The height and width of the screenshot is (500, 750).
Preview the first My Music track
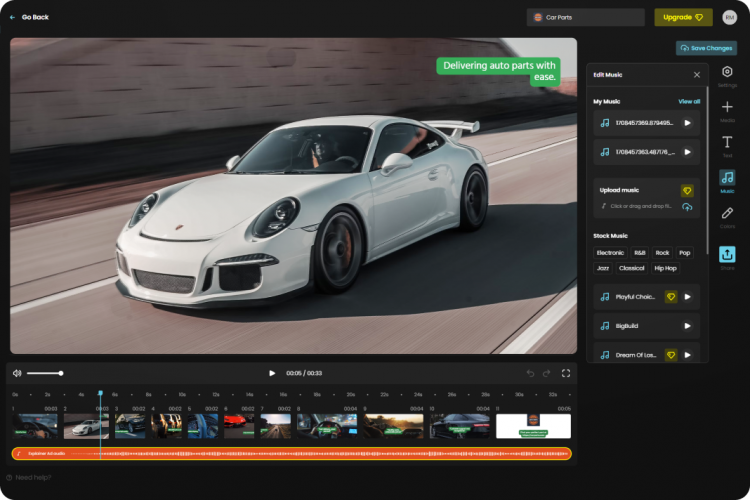click(x=687, y=123)
